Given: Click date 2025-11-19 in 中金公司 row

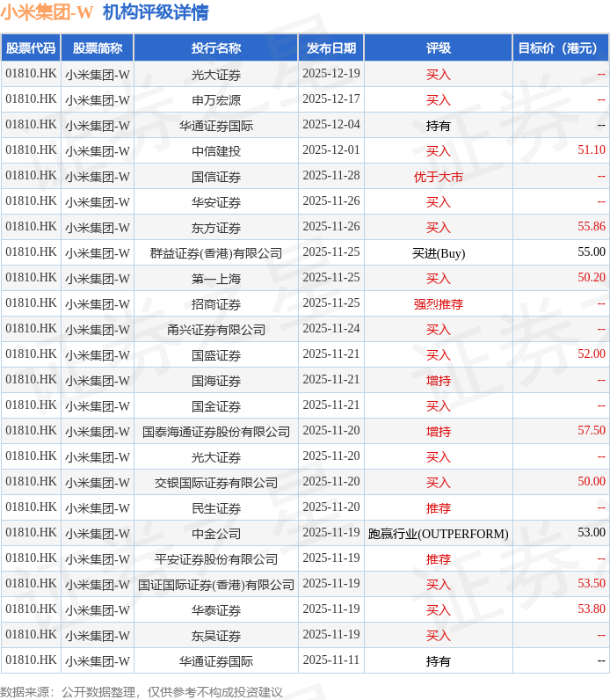Looking at the screenshot, I should [331, 532].
